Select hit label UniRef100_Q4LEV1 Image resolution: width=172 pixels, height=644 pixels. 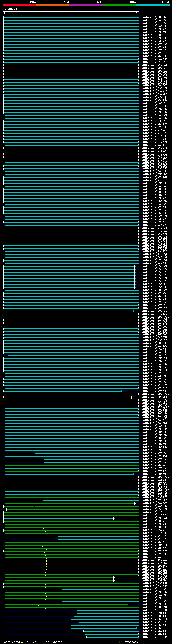point(154,115)
